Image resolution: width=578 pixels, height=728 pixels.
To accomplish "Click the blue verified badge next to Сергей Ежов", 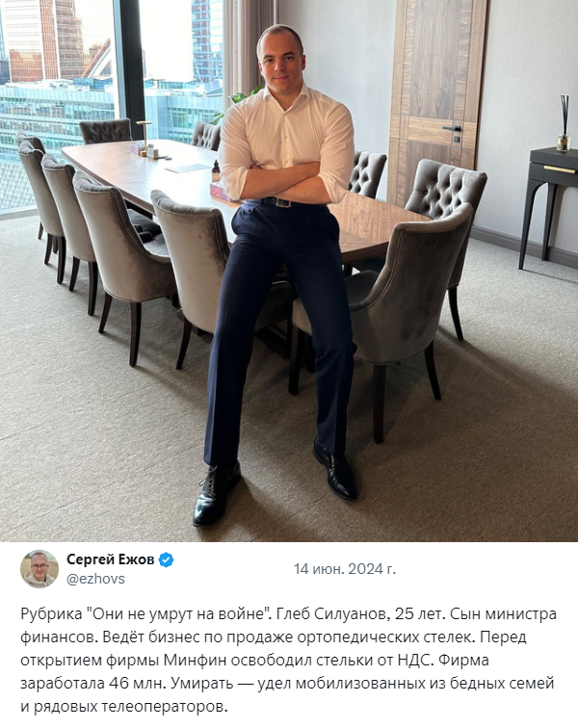I will (166, 560).
